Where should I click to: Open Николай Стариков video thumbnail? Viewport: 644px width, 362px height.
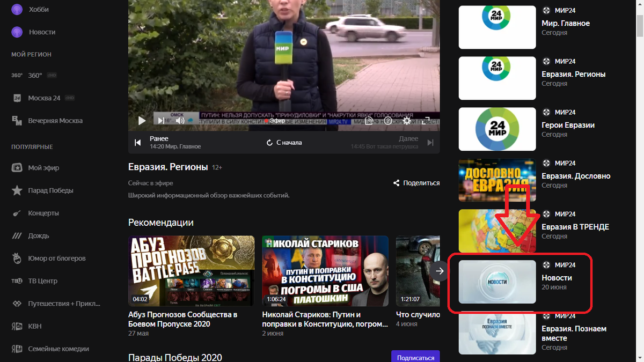[x=325, y=271]
